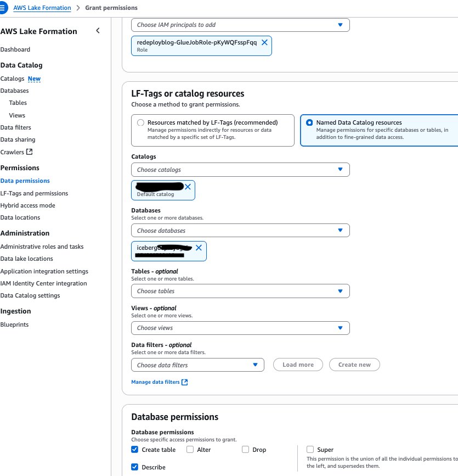
Task: Collapse the AWS Lake Formation sidebar
Action: (98, 31)
